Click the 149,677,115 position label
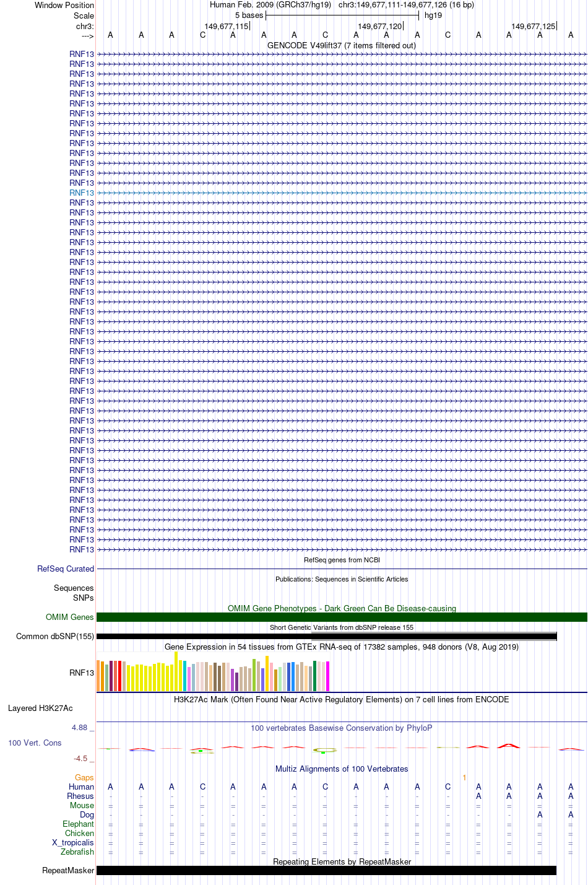This screenshot has height=885, width=588. [226, 26]
